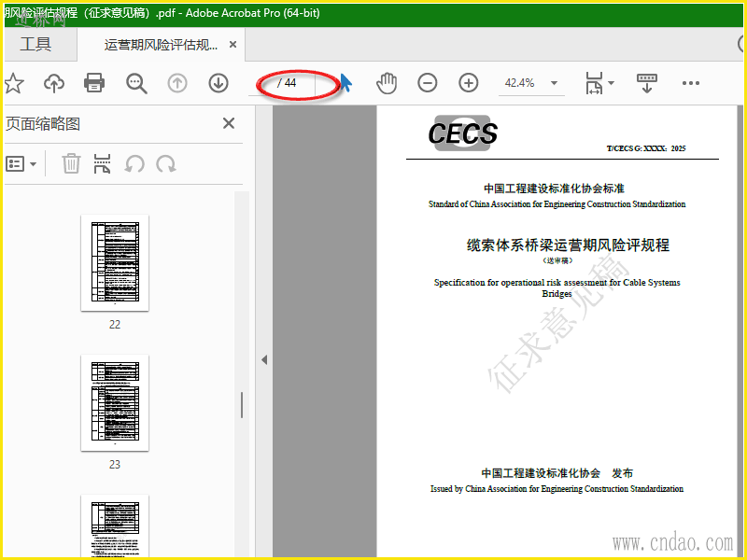
Task: Close the 运营期风险评估规... document tab
Action: (233, 44)
